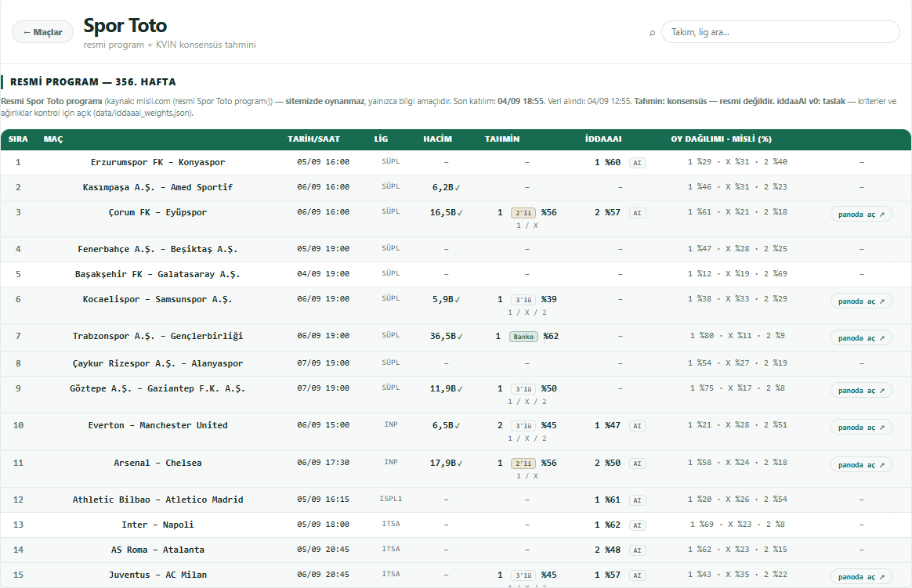This screenshot has width=912, height=588.
Task: Click the LİG column header
Action: pyautogui.click(x=381, y=139)
